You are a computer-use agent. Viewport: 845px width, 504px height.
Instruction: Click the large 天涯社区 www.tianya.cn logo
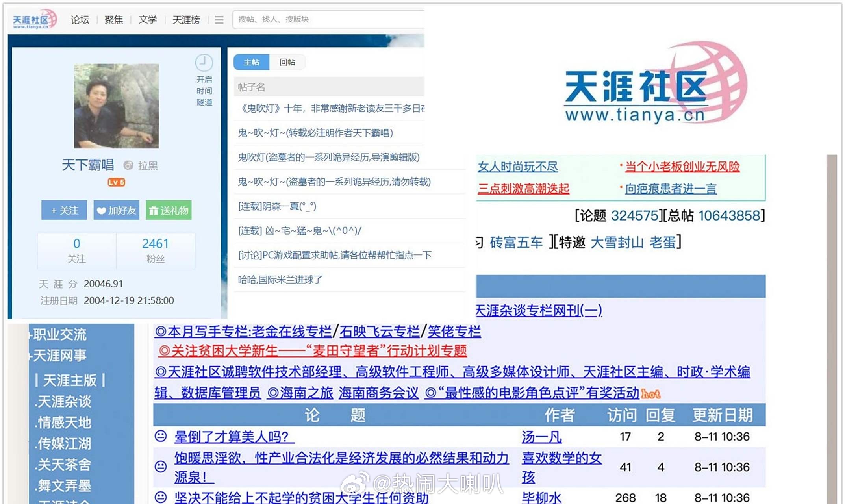[x=655, y=83]
